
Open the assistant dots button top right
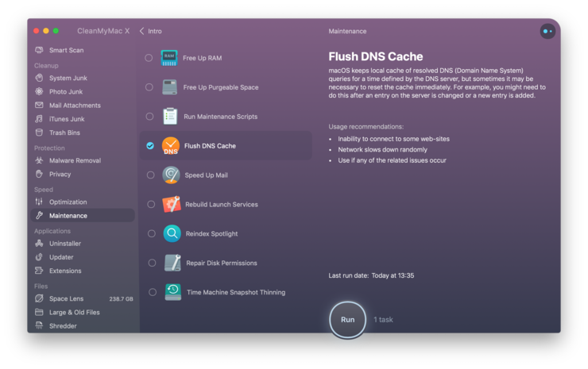tap(547, 31)
